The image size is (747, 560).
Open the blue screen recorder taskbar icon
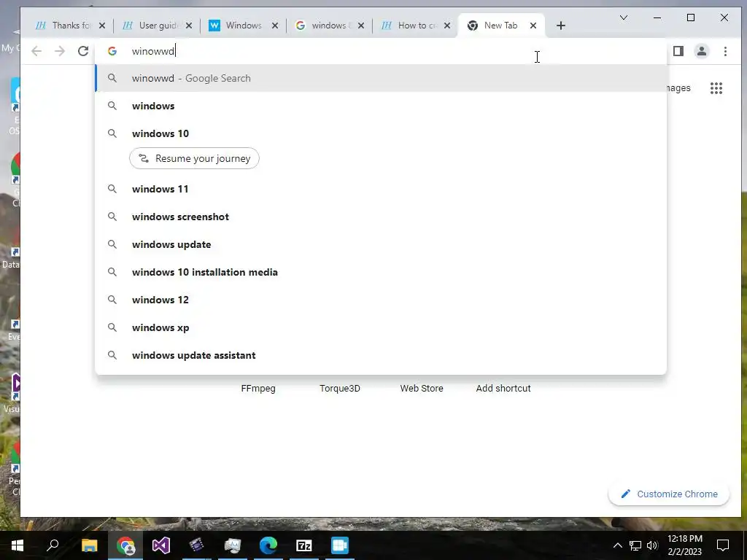pos(340,545)
